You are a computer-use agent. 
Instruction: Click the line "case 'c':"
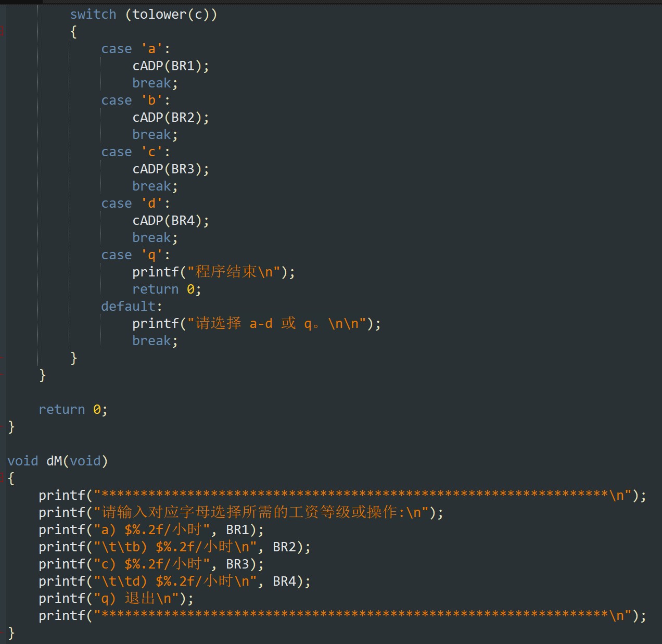(x=135, y=152)
